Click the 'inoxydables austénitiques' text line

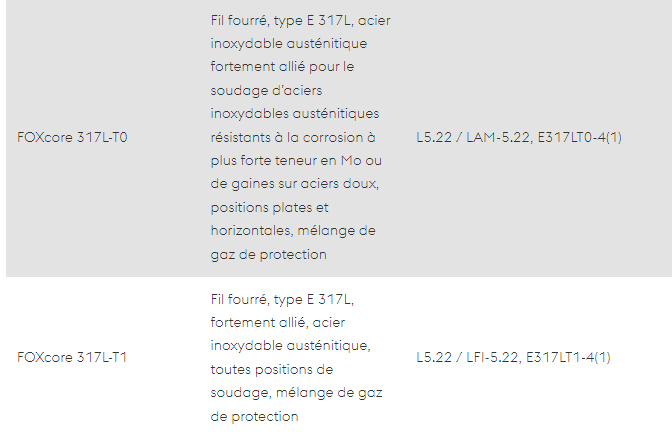[295, 114]
